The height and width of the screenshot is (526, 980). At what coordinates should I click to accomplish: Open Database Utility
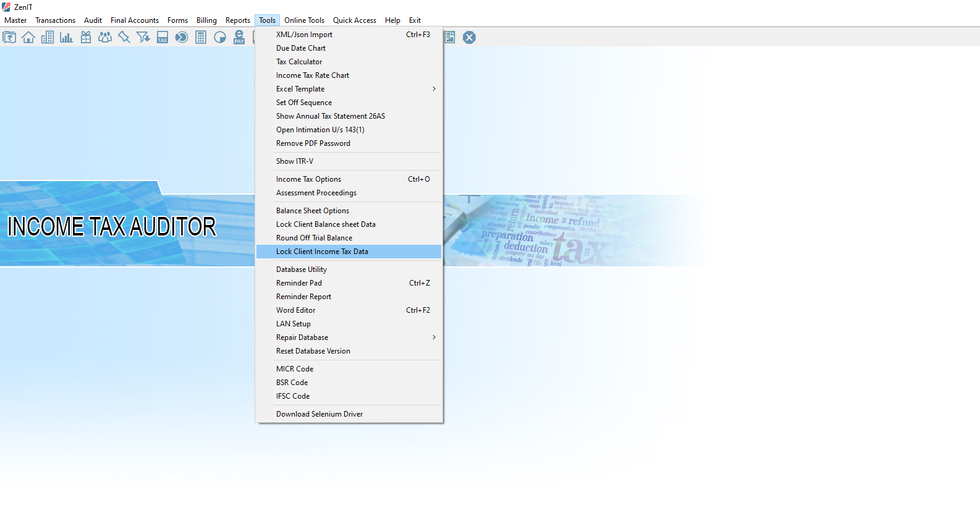(x=349, y=269)
